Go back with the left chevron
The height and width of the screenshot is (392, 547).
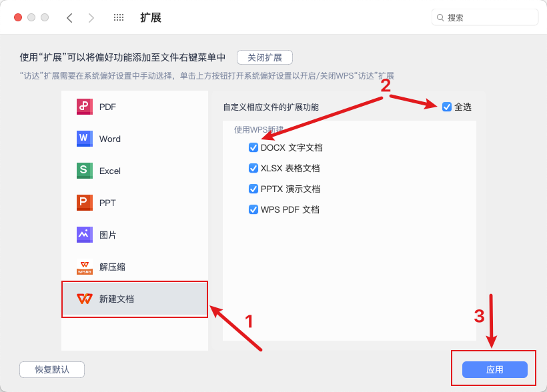tap(69, 18)
